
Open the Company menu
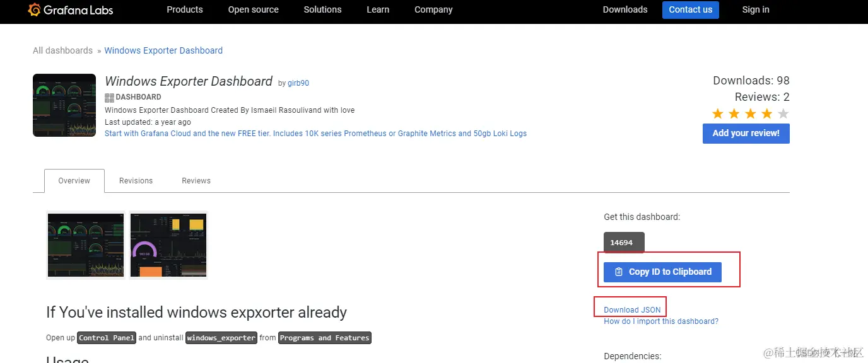433,9
